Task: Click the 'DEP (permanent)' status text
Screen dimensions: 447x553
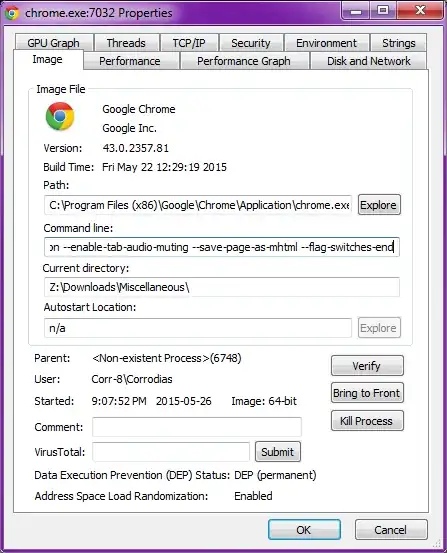Action: [x=275, y=475]
